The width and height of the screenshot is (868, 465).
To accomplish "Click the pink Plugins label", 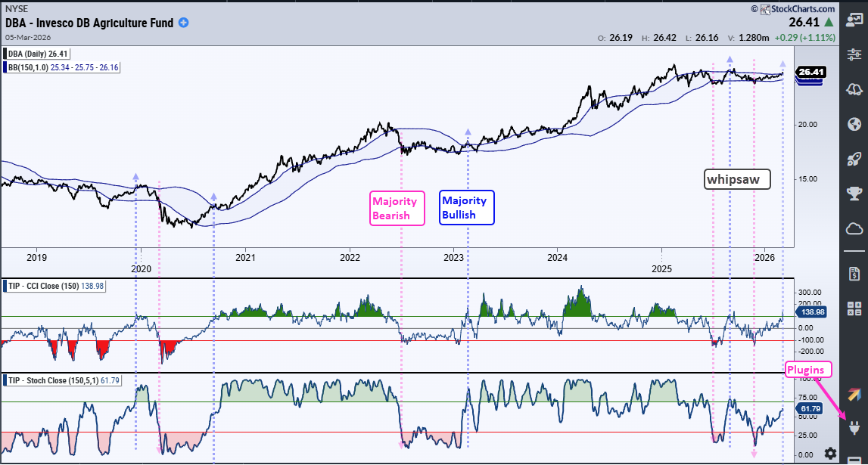I will (807, 370).
